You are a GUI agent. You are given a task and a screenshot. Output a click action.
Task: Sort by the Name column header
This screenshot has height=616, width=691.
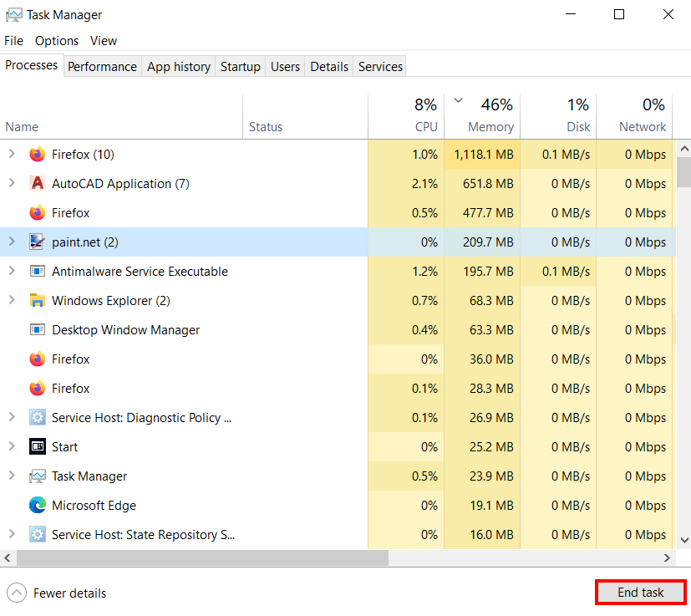pyautogui.click(x=121, y=117)
